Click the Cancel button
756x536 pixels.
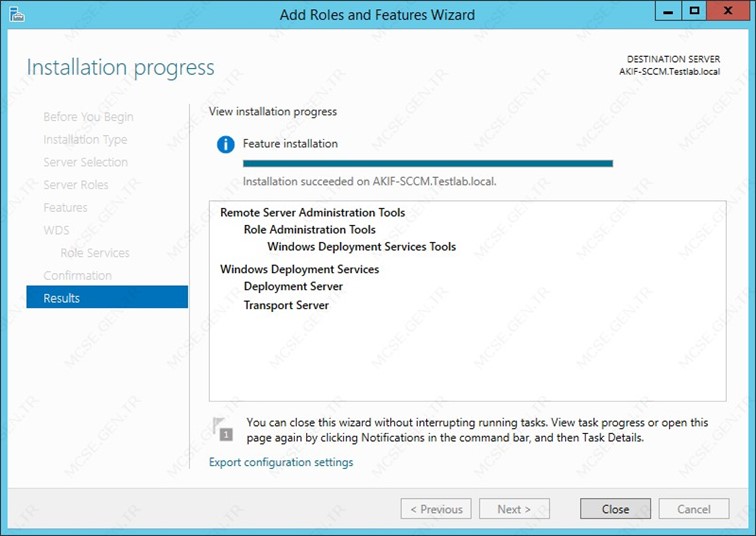pos(694,509)
